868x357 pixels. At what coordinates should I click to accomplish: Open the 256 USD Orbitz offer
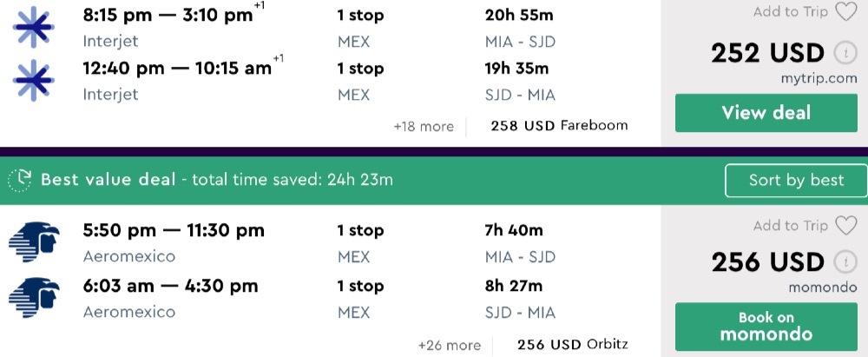tap(572, 345)
